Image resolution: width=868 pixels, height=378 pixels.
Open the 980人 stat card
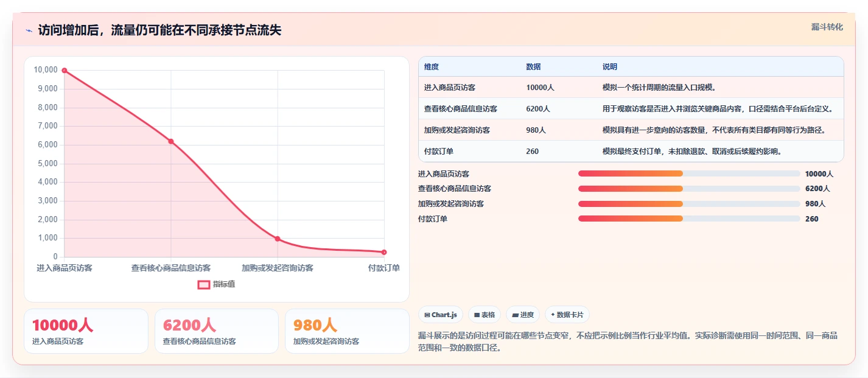[347, 331]
